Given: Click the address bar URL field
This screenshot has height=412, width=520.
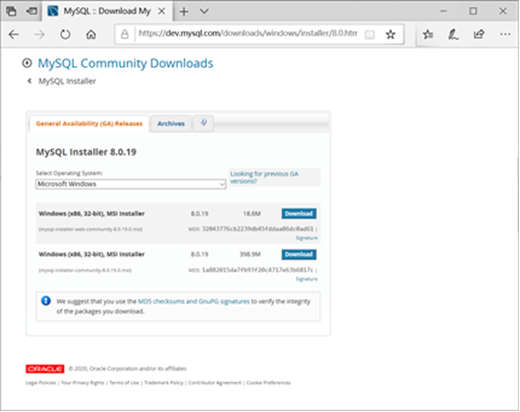Looking at the screenshot, I should click(248, 33).
